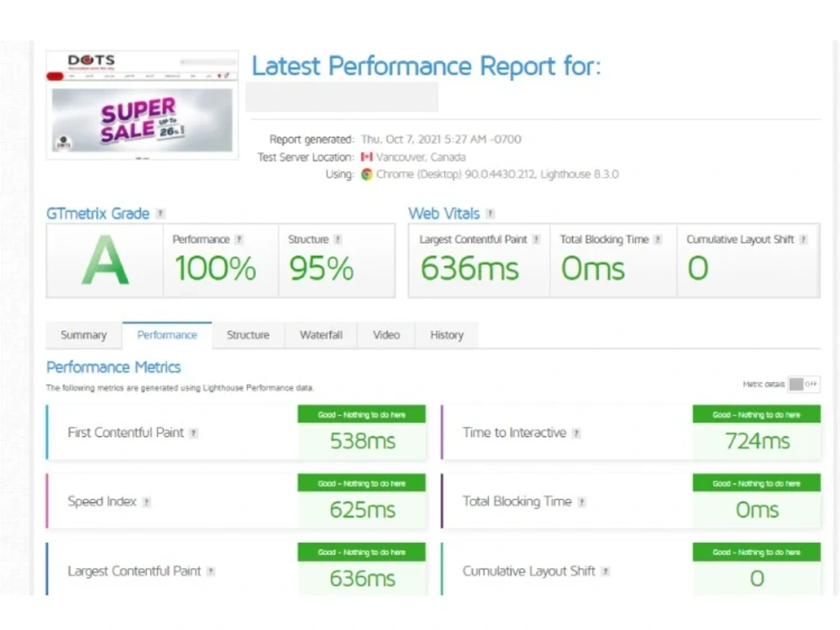840x630 pixels.
Task: Click the blurred report URL field
Action: click(342, 97)
